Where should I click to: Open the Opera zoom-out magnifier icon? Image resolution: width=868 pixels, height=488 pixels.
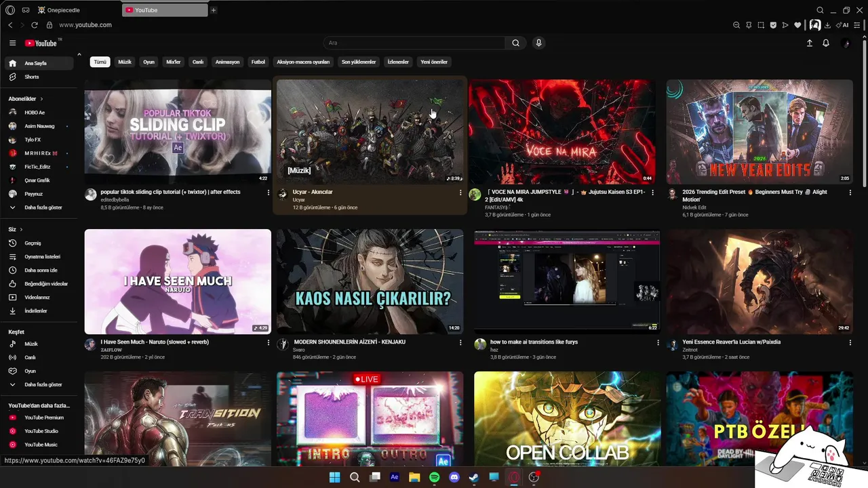tap(736, 25)
